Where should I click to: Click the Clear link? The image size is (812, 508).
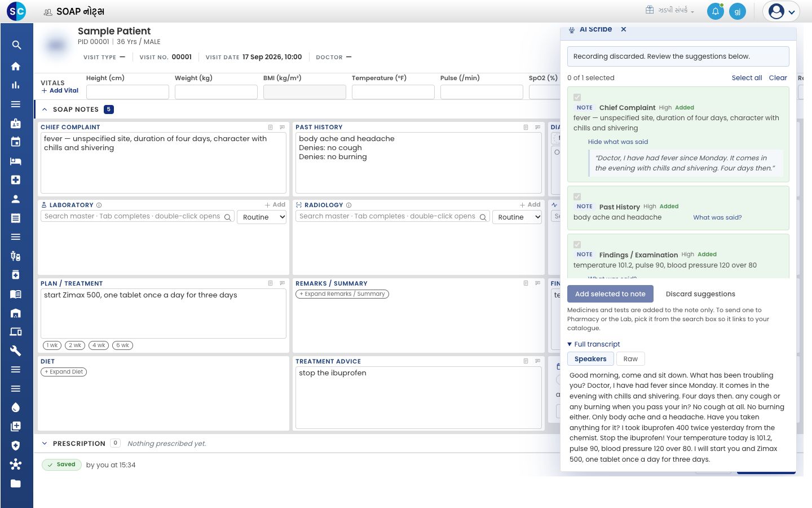(778, 78)
